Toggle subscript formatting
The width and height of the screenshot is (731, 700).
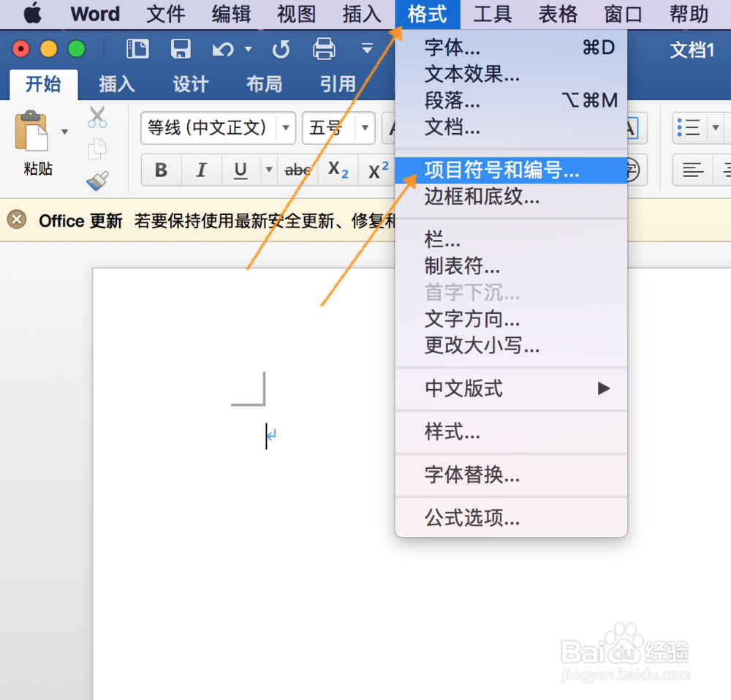338,170
